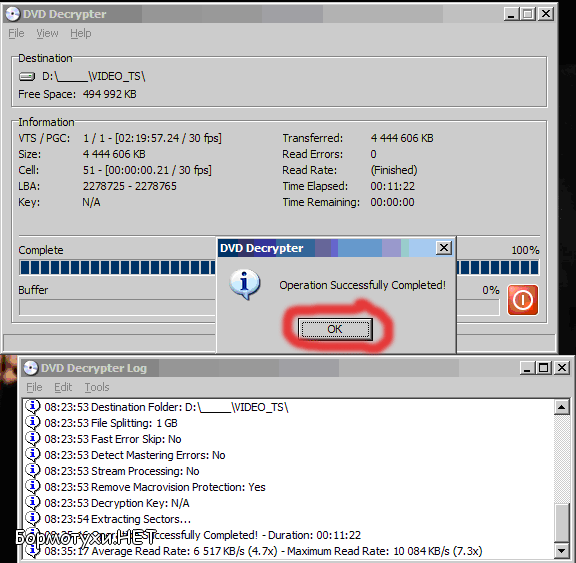Close the Operation Successfully Completed dialog
Image resolution: width=576 pixels, height=563 pixels.
pos(444,248)
